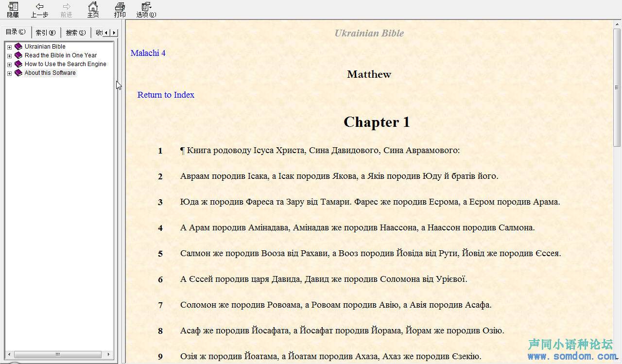
Task: Click verse 8 starting 'Асаф же породив Йосафата'
Action: [342, 330]
